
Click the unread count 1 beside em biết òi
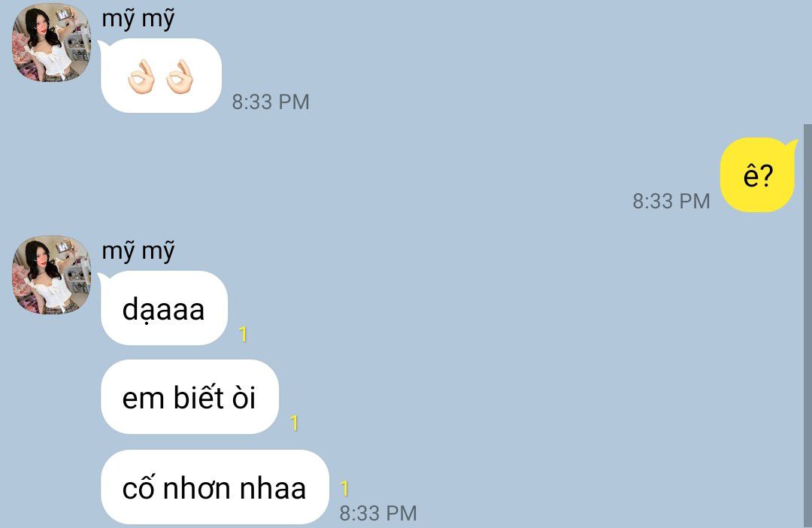[294, 423]
